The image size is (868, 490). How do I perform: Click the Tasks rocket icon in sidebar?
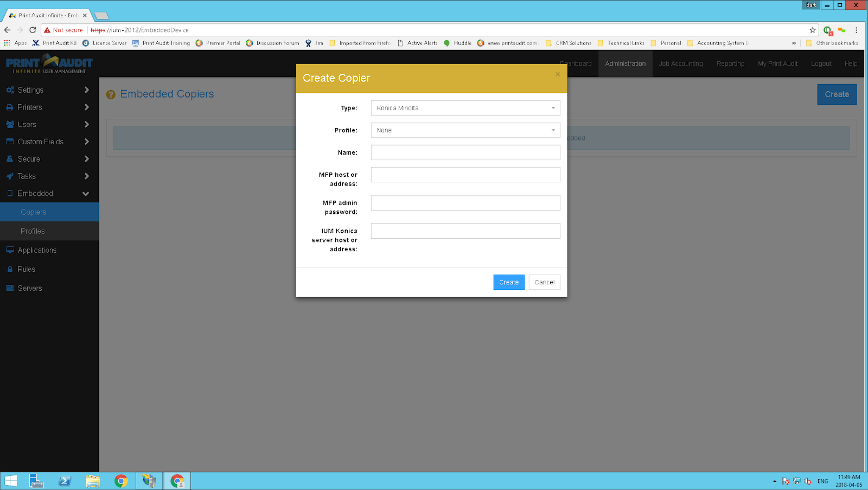pos(10,176)
